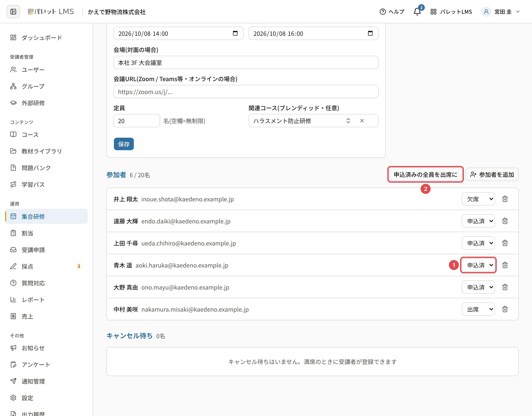Open status dropdown for 青木 遥

(478, 265)
